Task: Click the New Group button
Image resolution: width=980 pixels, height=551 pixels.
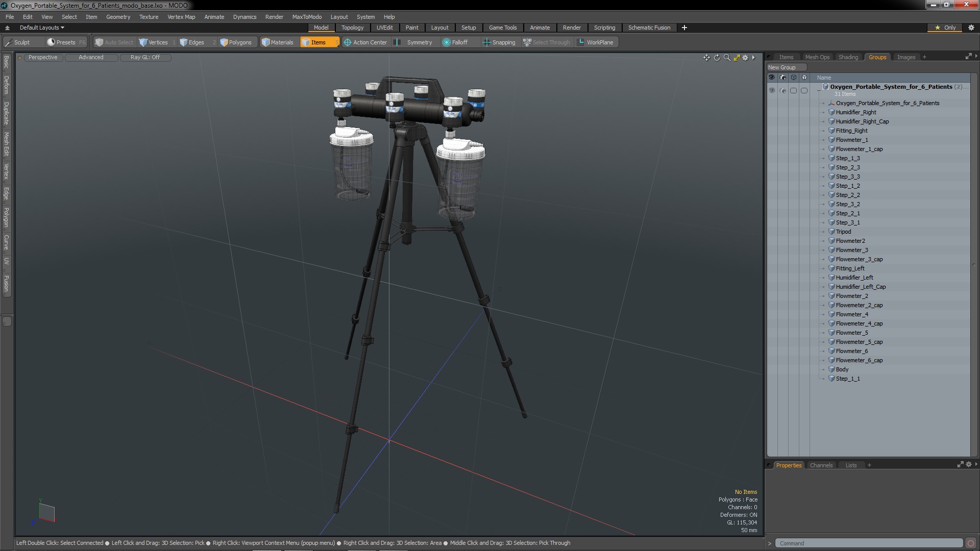Action: click(786, 67)
